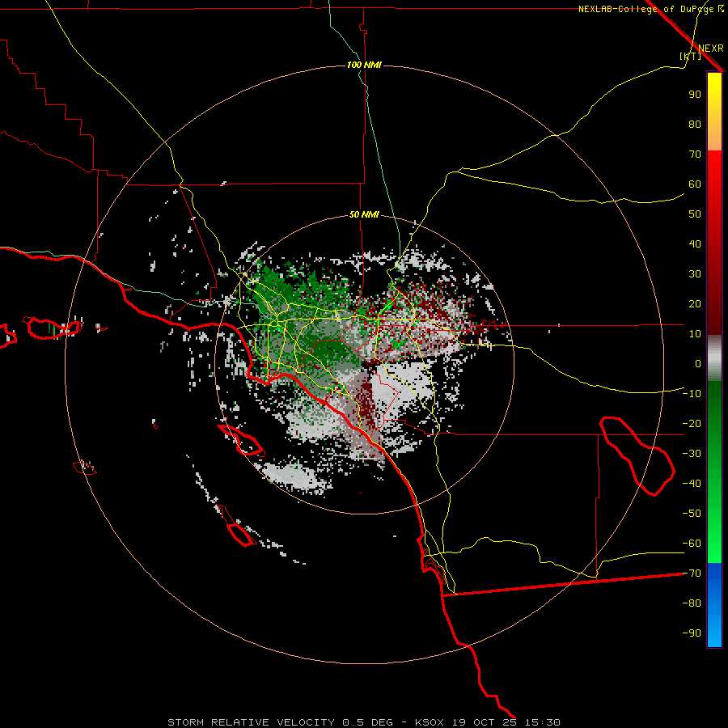Screen dimensions: 728x728
Task: Click the 50 NMI range ring label
Action: [x=364, y=214]
